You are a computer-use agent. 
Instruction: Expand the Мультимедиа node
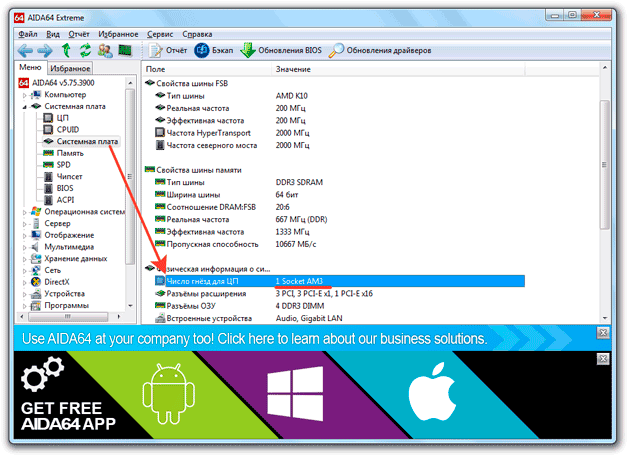[24, 247]
